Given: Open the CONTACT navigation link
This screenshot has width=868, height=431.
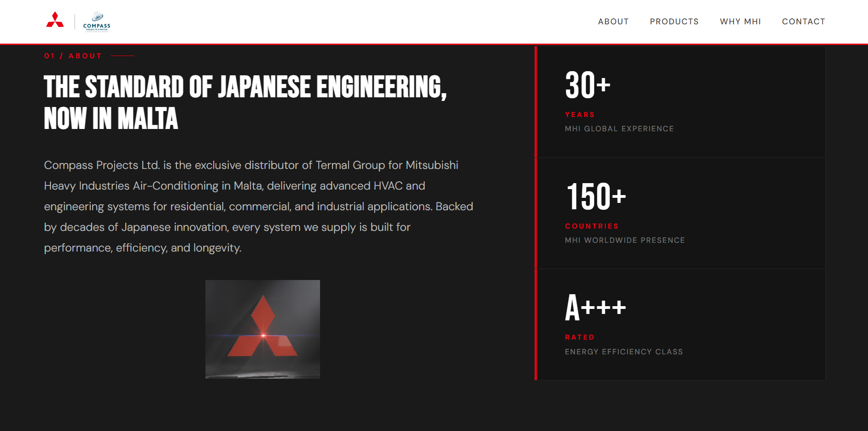Looking at the screenshot, I should point(803,22).
